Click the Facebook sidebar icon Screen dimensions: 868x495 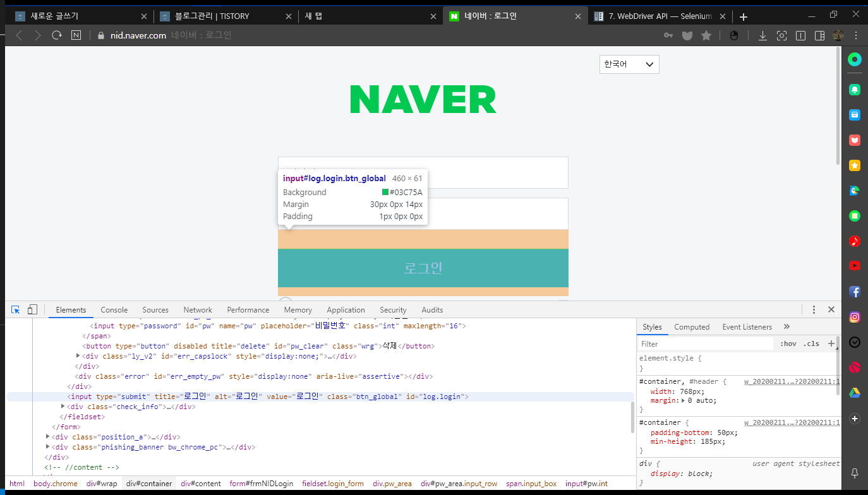855,292
